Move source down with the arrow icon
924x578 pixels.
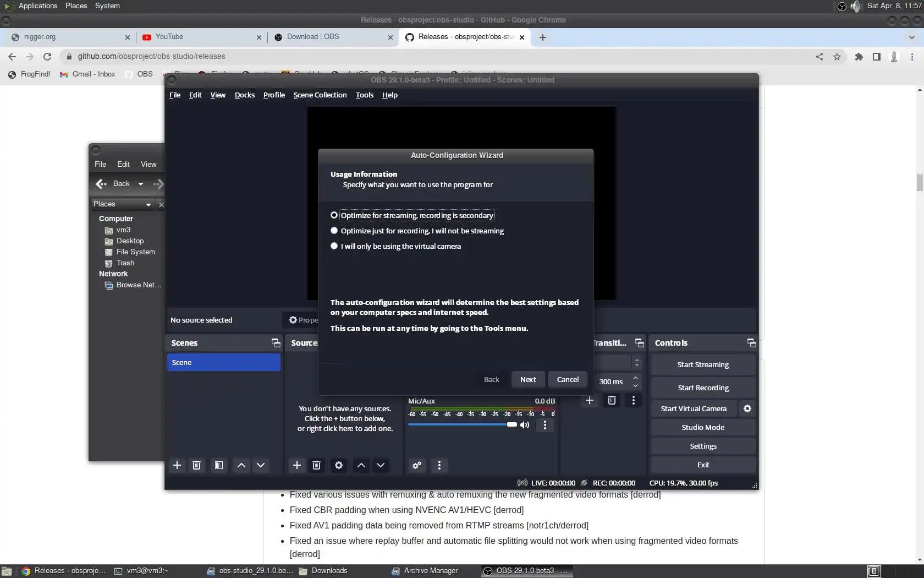381,465
